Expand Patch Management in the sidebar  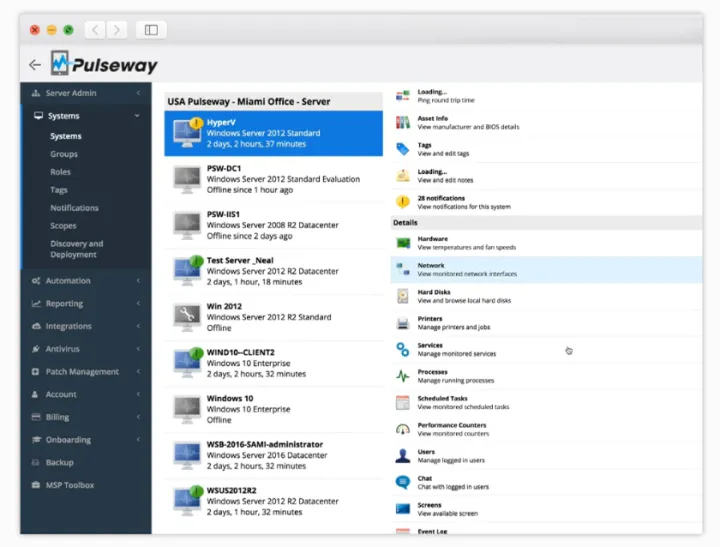pyautogui.click(x=85, y=372)
